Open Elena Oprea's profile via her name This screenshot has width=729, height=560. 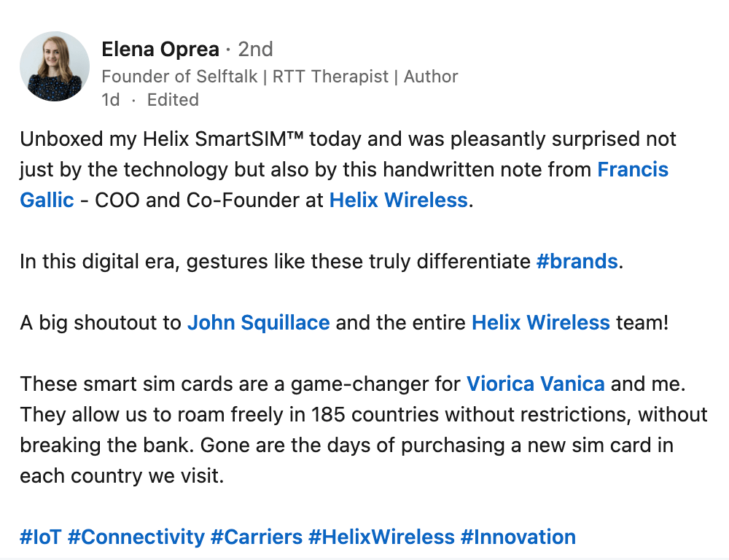(x=160, y=50)
